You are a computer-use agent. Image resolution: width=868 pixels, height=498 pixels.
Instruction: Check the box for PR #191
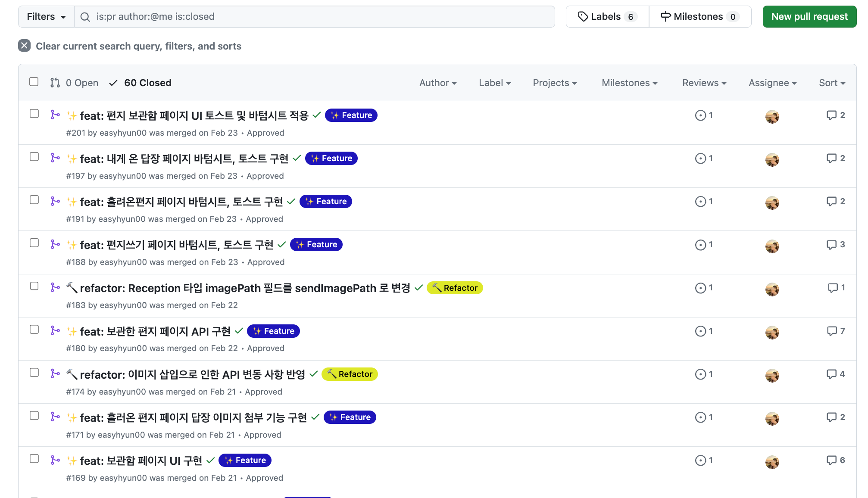[34, 200]
